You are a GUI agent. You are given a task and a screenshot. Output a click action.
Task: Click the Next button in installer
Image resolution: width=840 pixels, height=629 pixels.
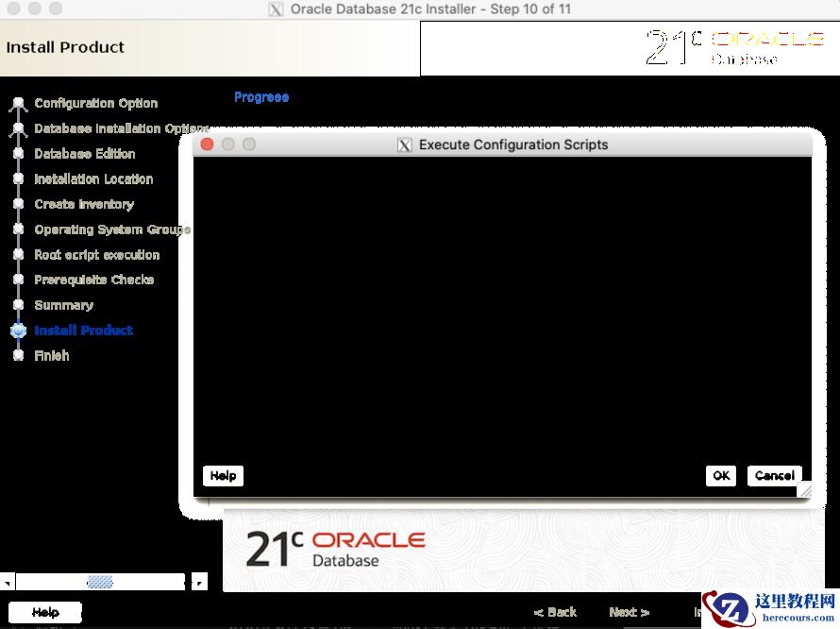629,612
